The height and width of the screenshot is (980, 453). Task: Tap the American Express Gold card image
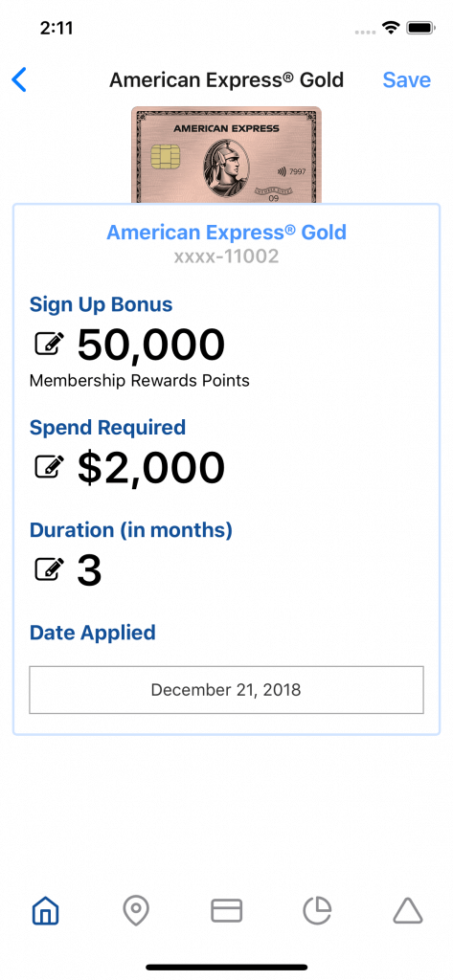(226, 155)
